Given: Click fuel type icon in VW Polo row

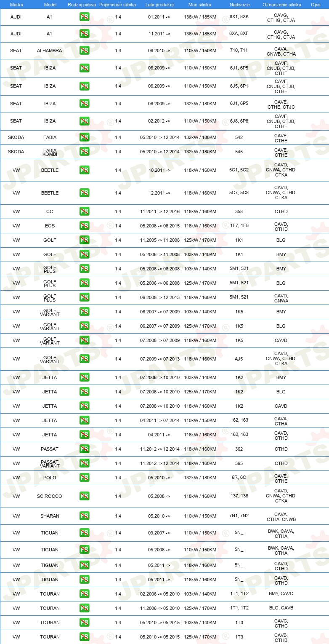Looking at the screenshot, I should click(84, 478).
